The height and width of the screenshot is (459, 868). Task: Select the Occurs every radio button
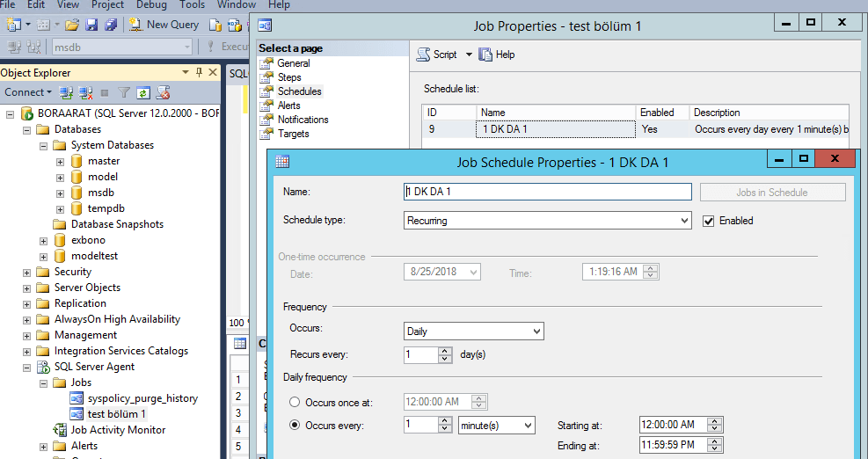[295, 426]
